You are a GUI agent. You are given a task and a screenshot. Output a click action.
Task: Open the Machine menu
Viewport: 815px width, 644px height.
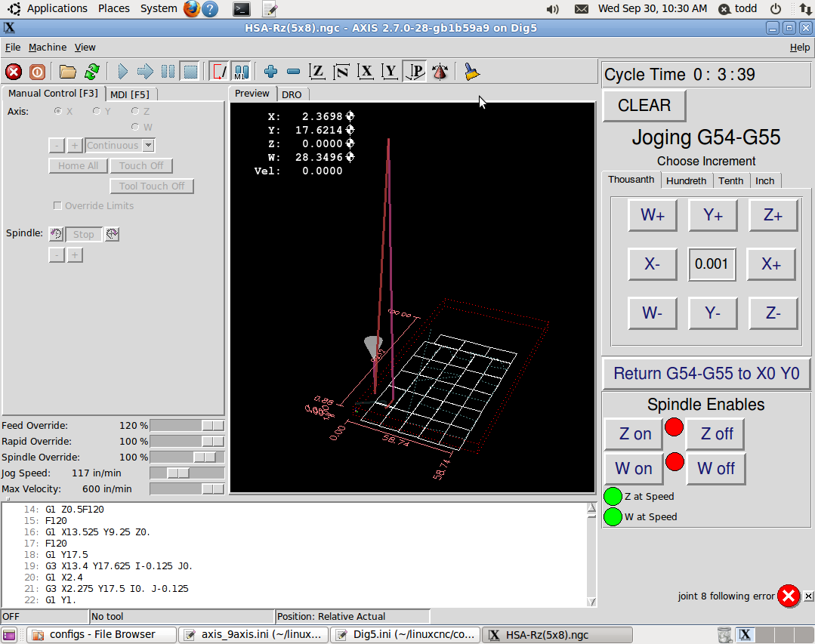(48, 47)
